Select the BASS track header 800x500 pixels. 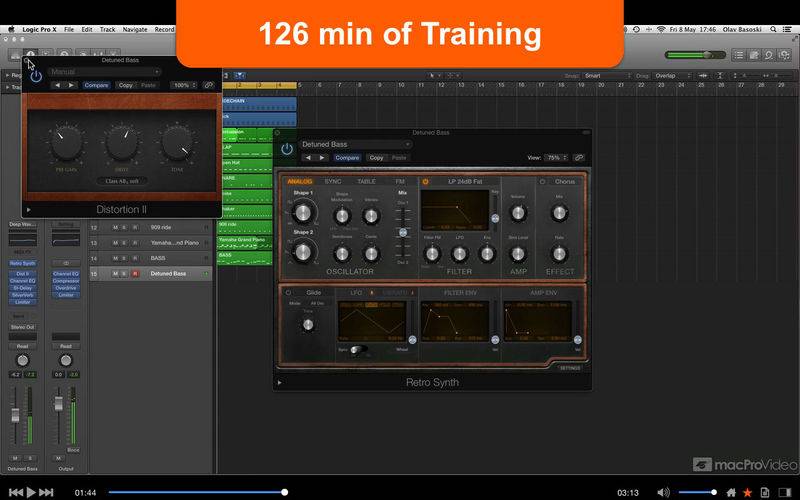(151, 259)
